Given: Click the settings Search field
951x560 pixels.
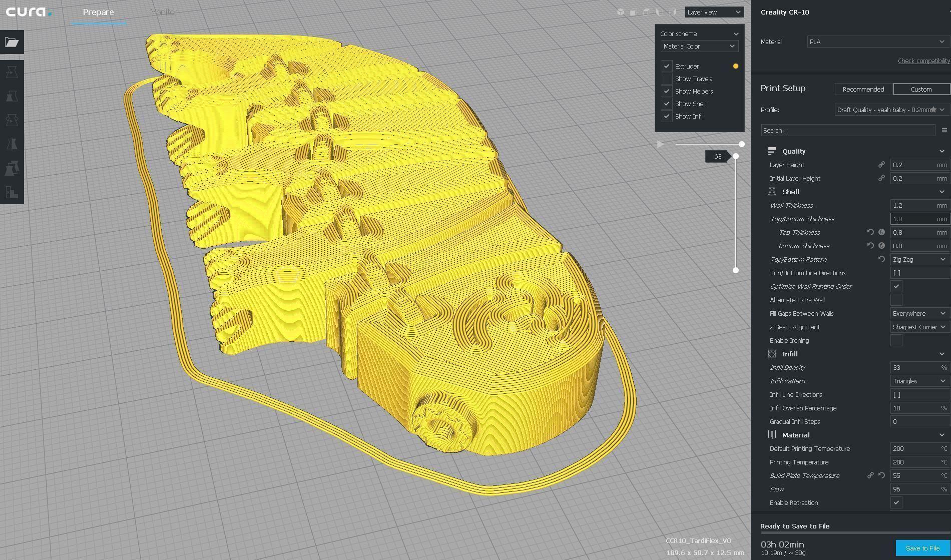Looking at the screenshot, I should pos(848,130).
